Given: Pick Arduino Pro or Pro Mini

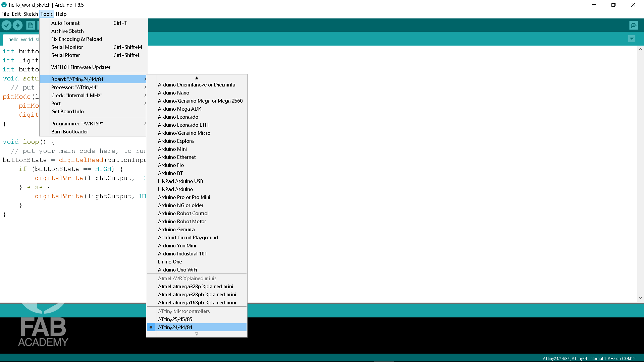Looking at the screenshot, I should [x=197, y=197].
